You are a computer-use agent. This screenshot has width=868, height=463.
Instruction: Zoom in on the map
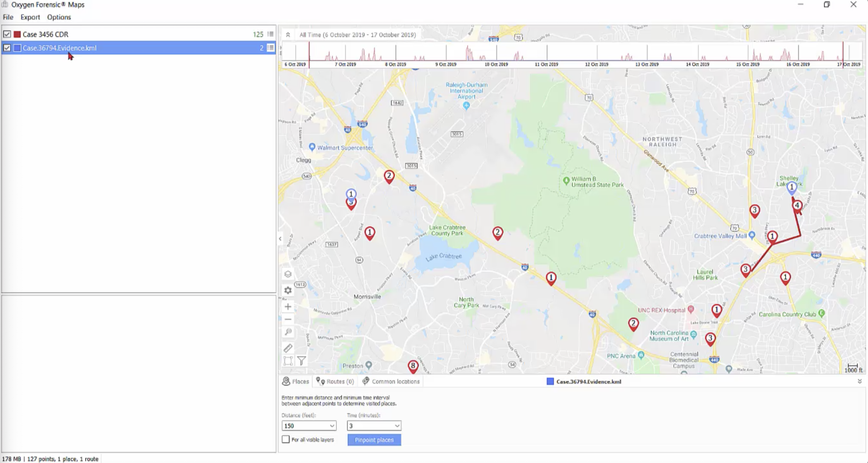(288, 307)
